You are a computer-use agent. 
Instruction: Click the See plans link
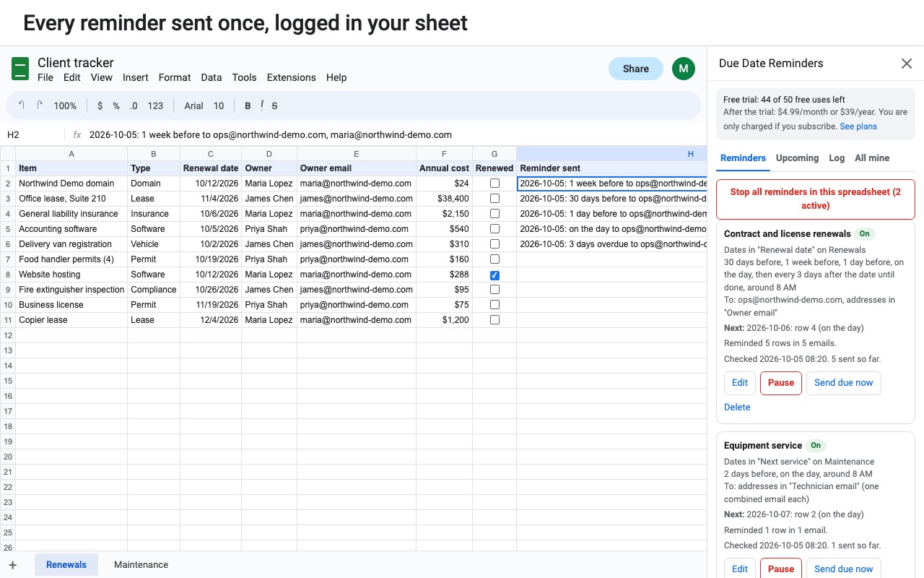click(x=858, y=126)
